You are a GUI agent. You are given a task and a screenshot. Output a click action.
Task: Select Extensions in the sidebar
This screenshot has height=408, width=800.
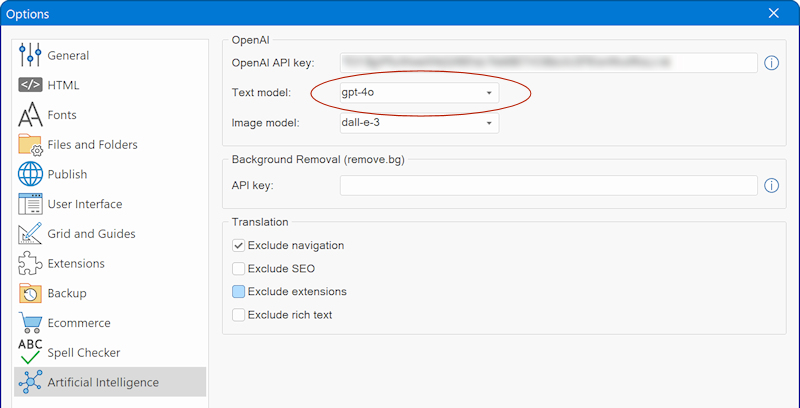point(110,263)
